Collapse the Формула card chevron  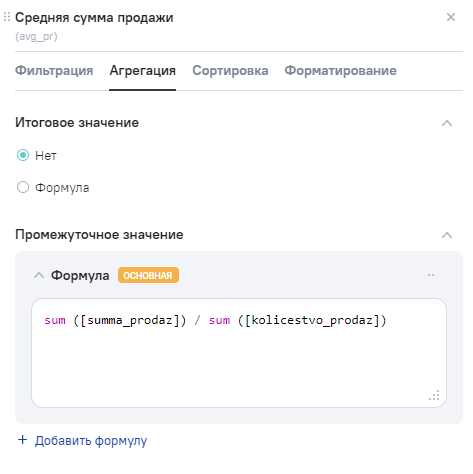click(39, 275)
